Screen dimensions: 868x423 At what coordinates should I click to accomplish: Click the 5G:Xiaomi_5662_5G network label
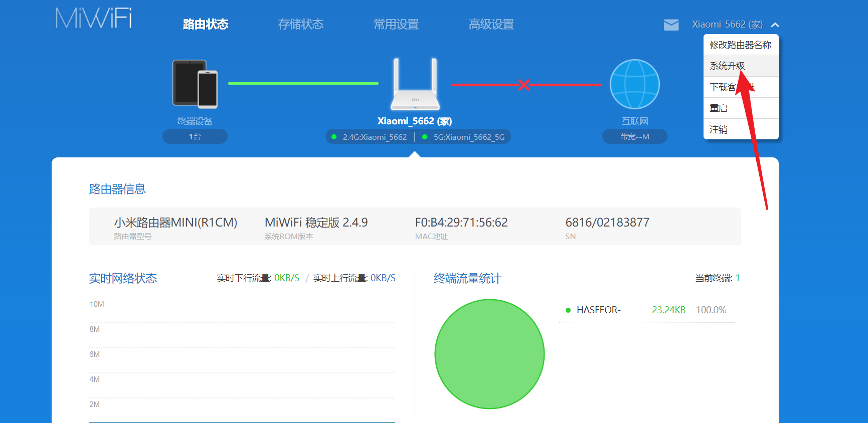click(469, 137)
